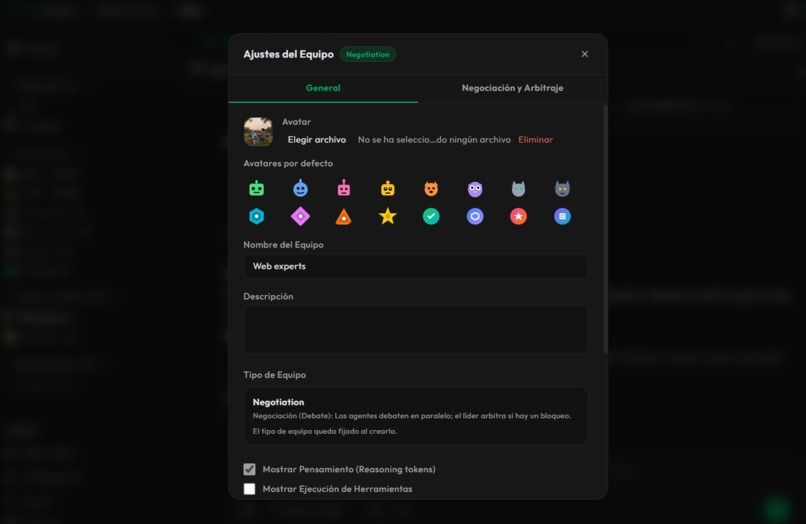Click the Elegir archivo button
Viewport: 806px width, 524px height.
pyautogui.click(x=317, y=139)
